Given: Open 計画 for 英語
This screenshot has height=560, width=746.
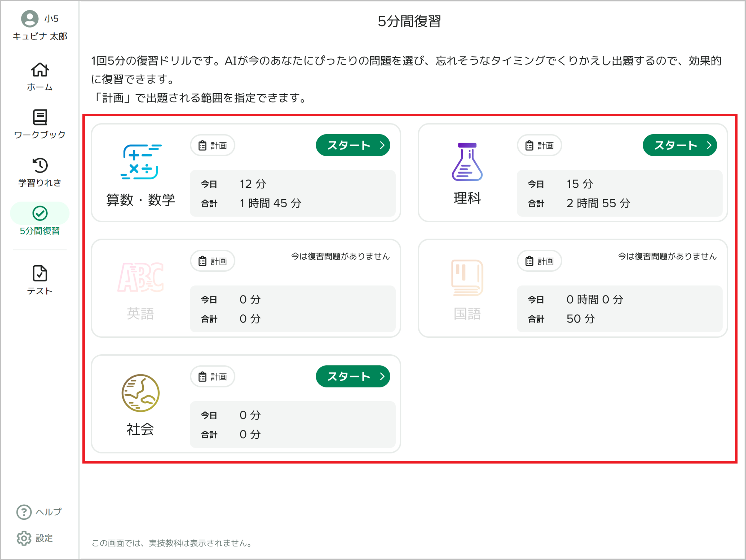Looking at the screenshot, I should coord(213,261).
